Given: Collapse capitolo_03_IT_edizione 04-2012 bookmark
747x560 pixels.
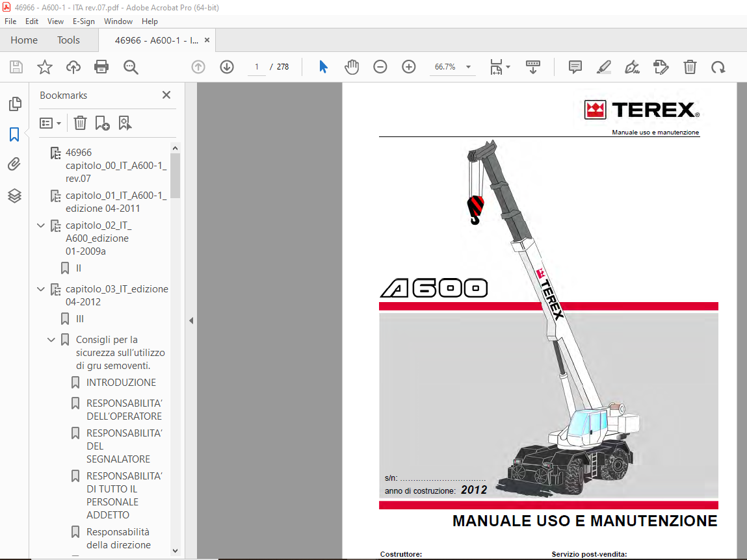Looking at the screenshot, I should 41,289.
